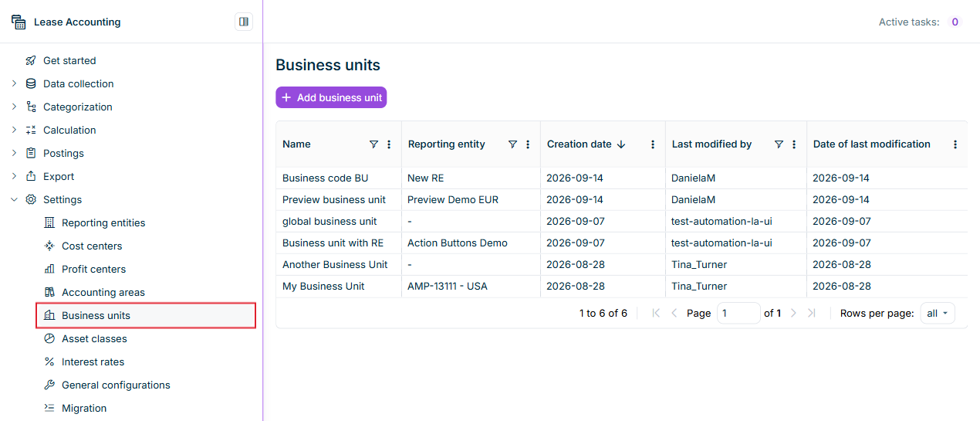This screenshot has height=421, width=980.
Task: Open the Reporting entities settings page
Action: tap(103, 222)
